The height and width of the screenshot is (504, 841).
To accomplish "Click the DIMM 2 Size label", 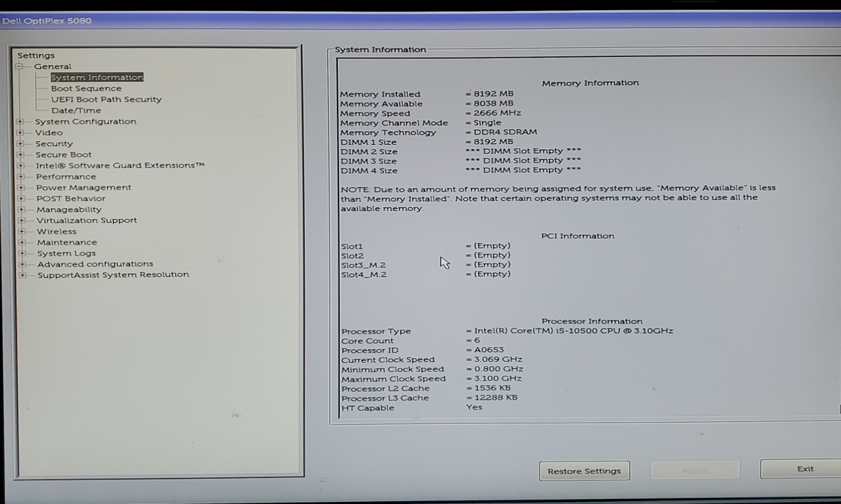I will (x=369, y=152).
